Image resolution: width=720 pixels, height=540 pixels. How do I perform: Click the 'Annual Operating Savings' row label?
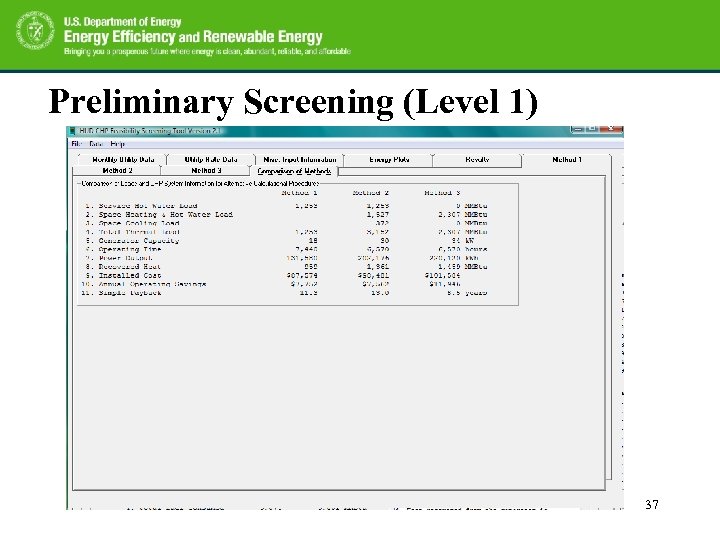click(x=152, y=284)
